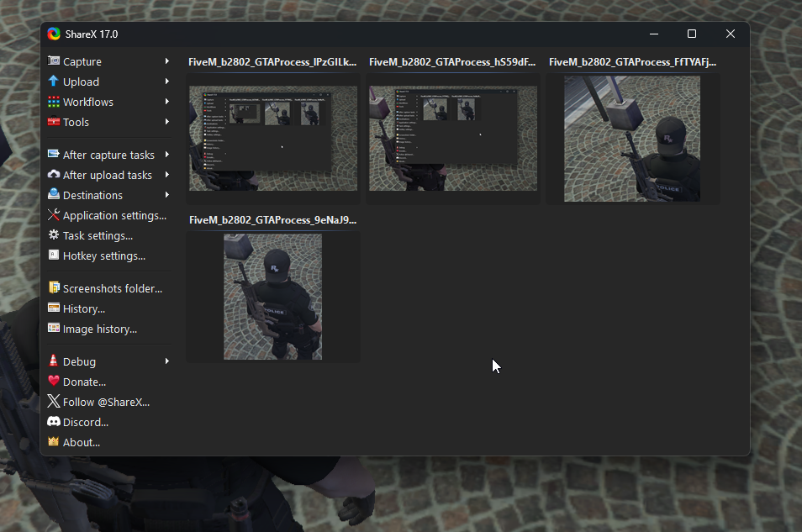Open Application settings...
Viewport: 802px width, 532px height.
point(109,215)
